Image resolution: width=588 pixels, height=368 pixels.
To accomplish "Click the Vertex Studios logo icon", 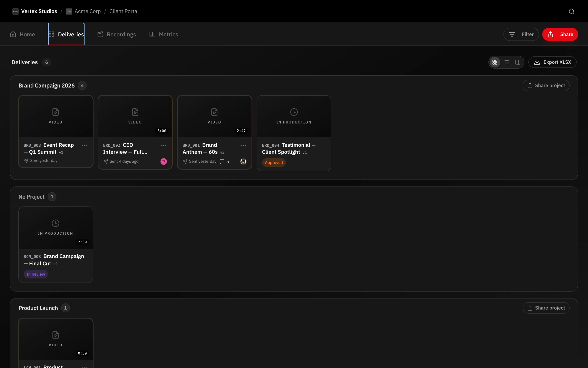I will pyautogui.click(x=16, y=11).
